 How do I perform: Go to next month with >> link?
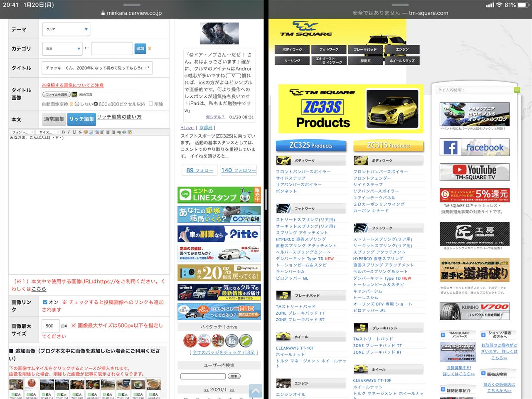232,390
